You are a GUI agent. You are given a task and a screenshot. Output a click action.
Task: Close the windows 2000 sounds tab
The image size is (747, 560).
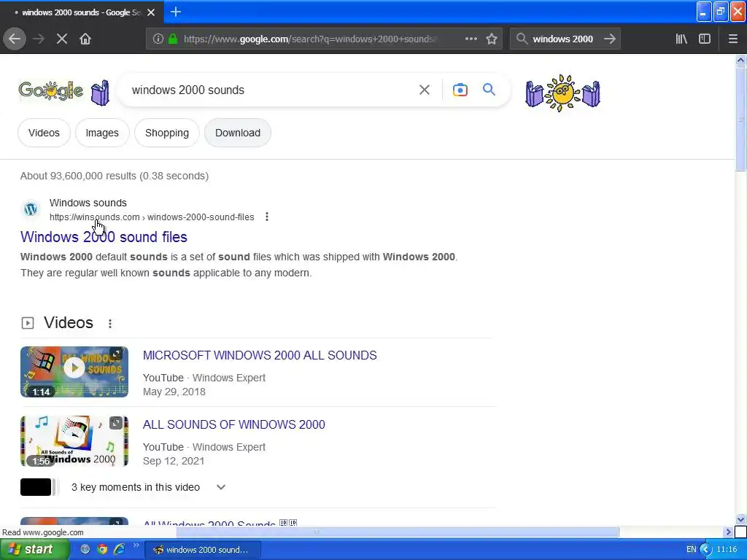click(x=151, y=12)
